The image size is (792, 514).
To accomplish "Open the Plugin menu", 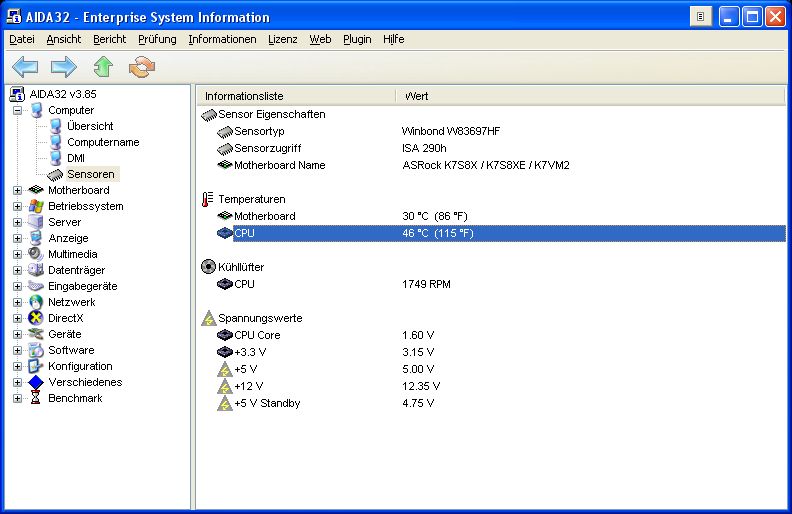I will [x=357, y=39].
